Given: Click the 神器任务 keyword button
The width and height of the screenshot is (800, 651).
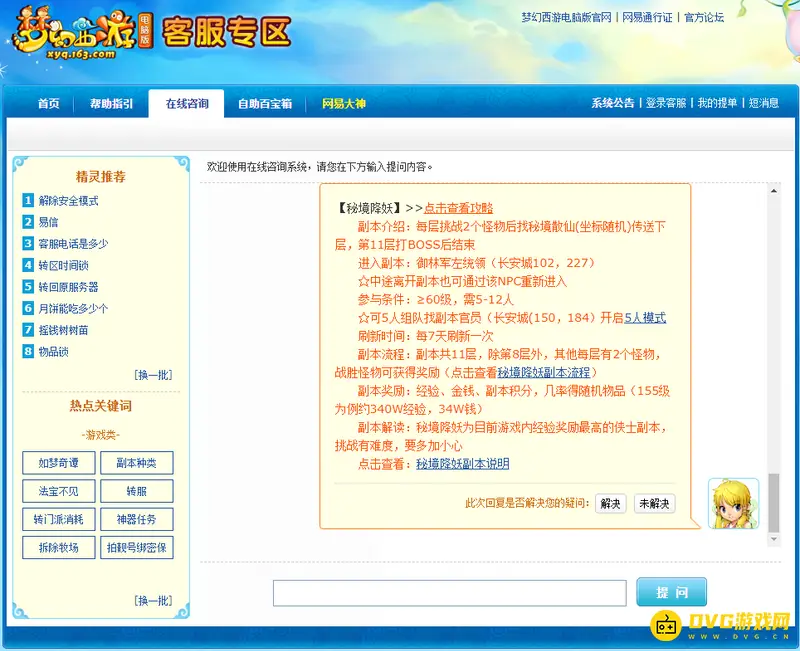Looking at the screenshot, I should point(137,519).
